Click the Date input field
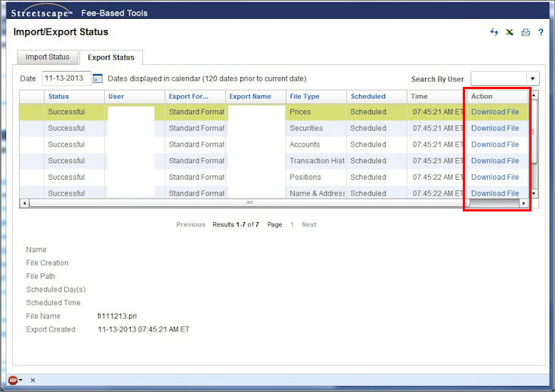The image size is (555, 392). pyautogui.click(x=66, y=79)
